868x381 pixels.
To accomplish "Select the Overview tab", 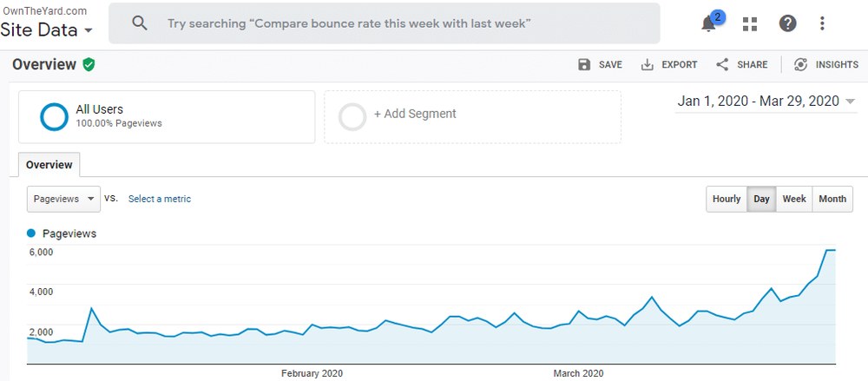I will point(49,165).
